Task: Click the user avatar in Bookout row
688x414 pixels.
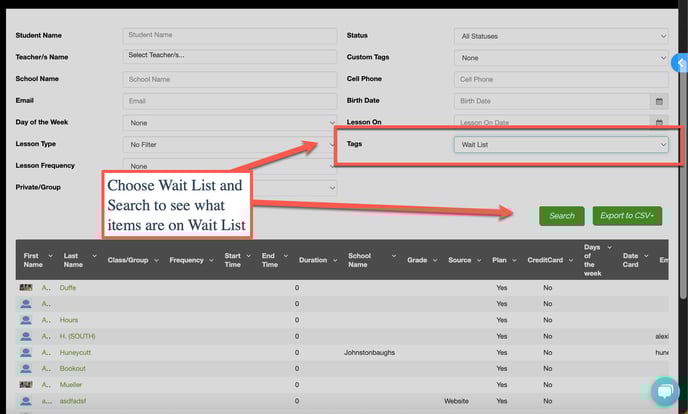Action: point(26,368)
